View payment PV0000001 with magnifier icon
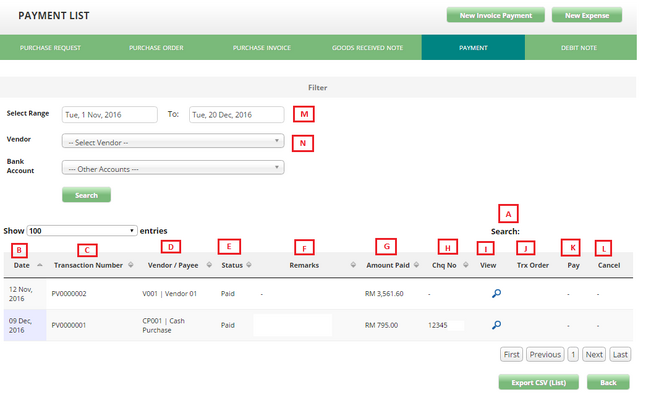The height and width of the screenshot is (395, 651). (x=496, y=325)
